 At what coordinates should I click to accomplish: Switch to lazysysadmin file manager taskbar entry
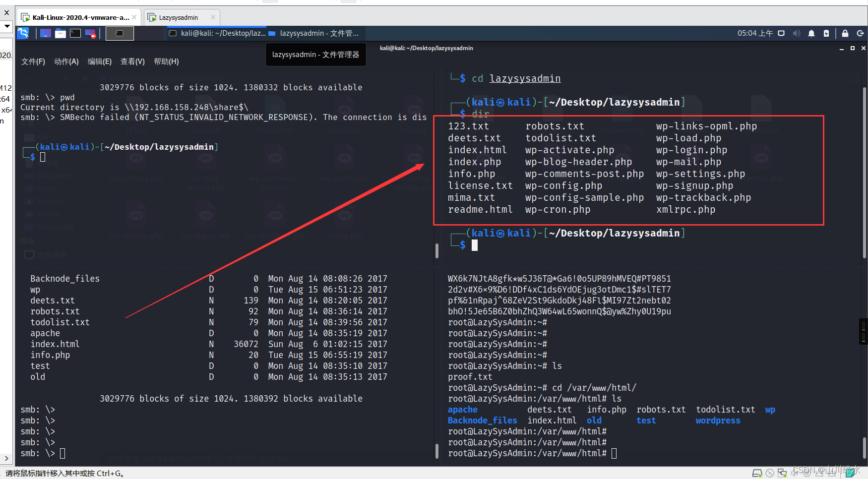tap(313, 33)
